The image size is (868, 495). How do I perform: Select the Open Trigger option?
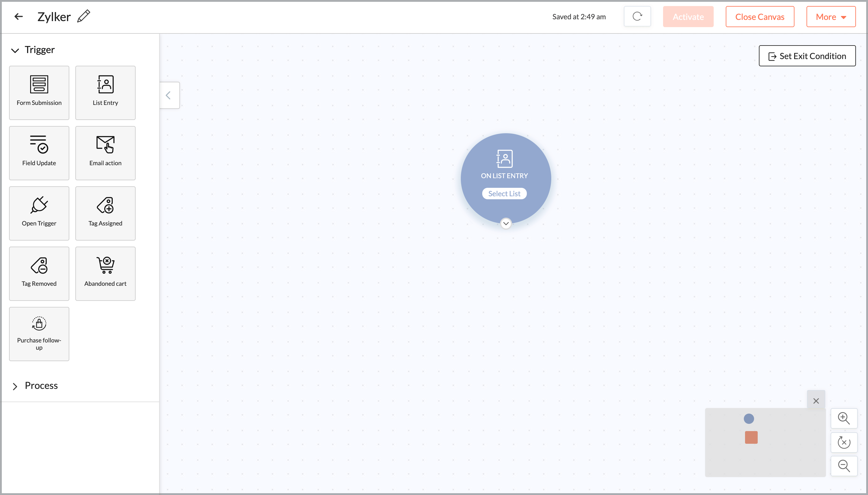(39, 213)
